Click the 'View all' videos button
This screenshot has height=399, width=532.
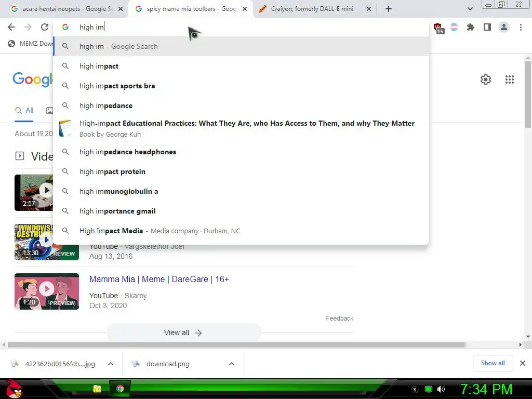(x=183, y=333)
